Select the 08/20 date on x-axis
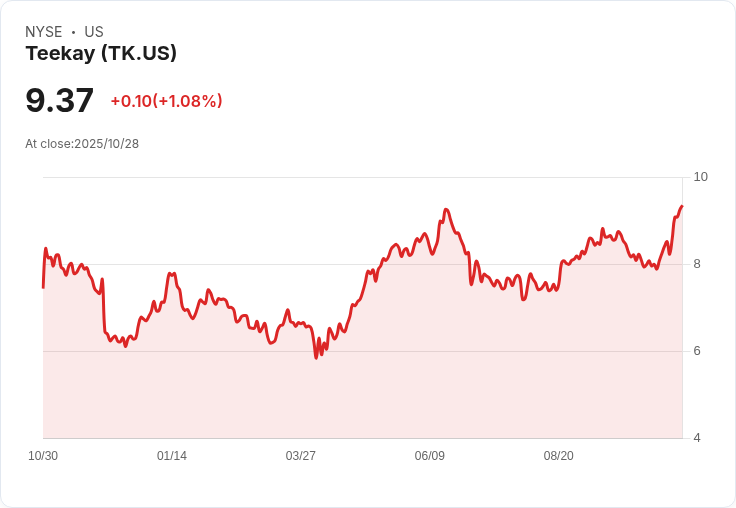 point(559,456)
